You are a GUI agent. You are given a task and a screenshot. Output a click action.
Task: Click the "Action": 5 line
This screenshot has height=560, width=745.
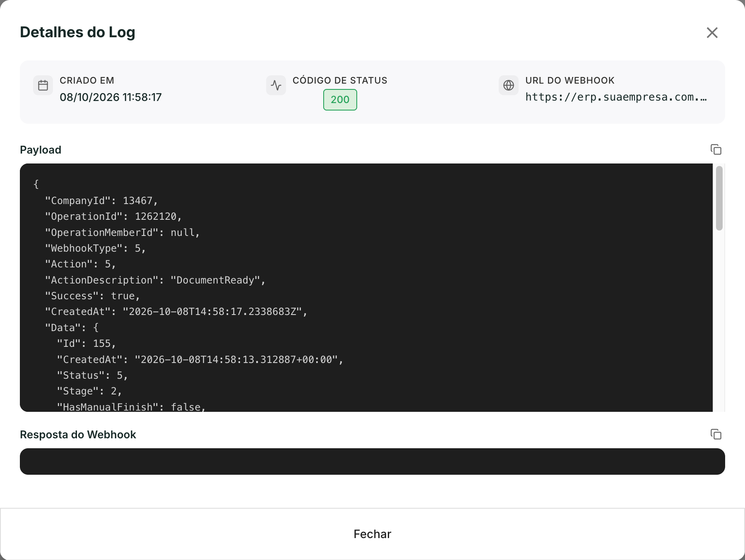(x=80, y=264)
